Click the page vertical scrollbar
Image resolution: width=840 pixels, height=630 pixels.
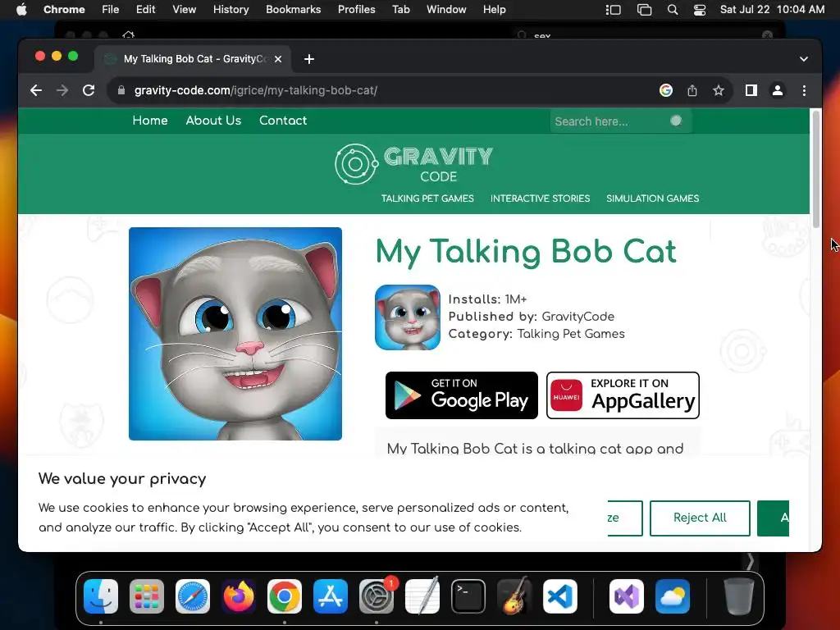(816, 169)
